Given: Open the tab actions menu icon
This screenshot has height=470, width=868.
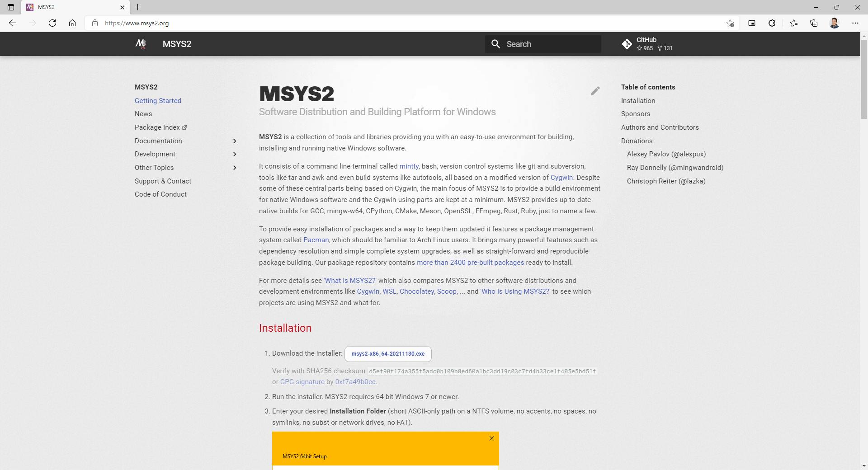Looking at the screenshot, I should pos(11,7).
